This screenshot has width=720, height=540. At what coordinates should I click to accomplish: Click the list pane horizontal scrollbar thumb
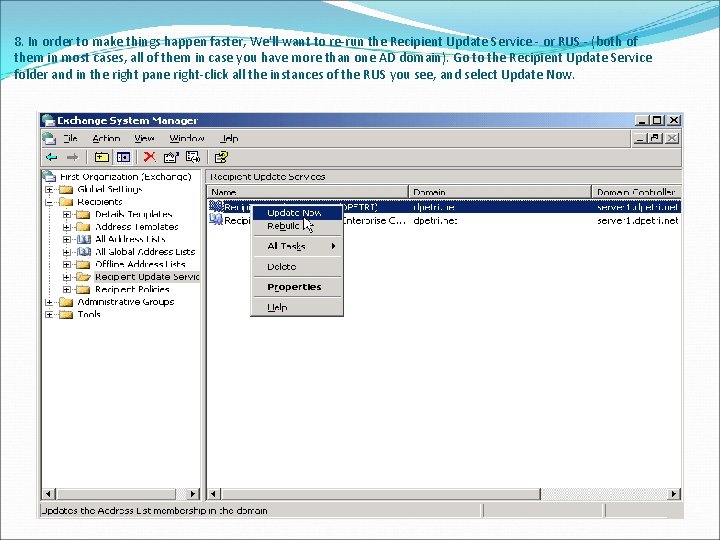pyautogui.click(x=381, y=494)
